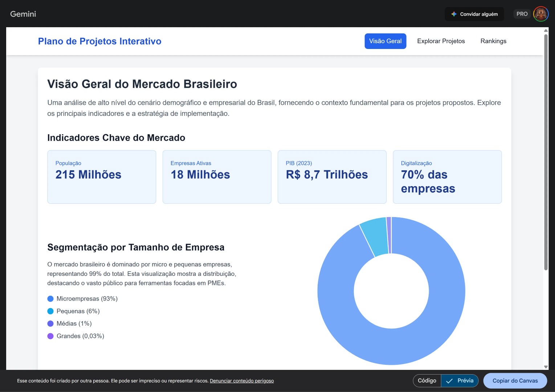Click the checkmark icon next to Prévia
555x392 pixels.
(449, 381)
